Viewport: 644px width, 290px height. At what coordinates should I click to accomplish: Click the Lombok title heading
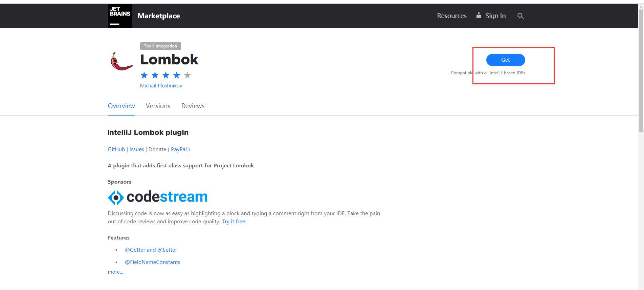pos(169,60)
